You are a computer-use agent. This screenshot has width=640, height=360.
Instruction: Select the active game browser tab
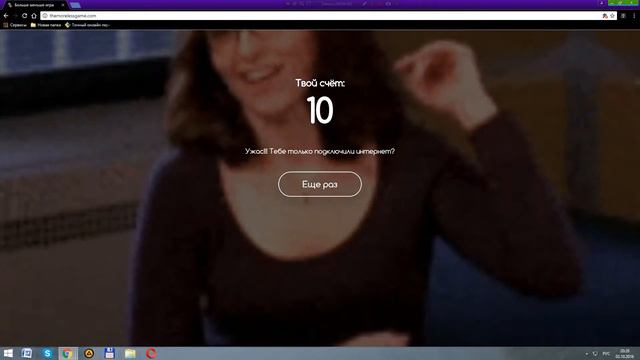[x=35, y=5]
